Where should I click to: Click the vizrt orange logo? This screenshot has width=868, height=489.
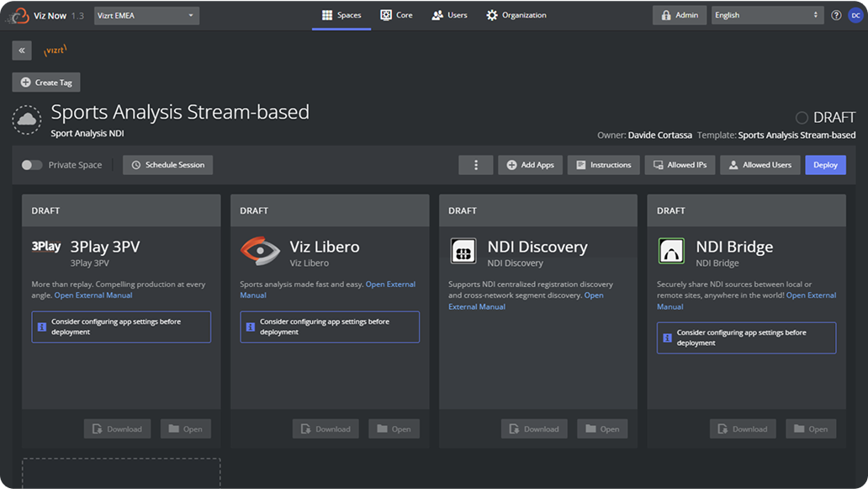click(55, 50)
